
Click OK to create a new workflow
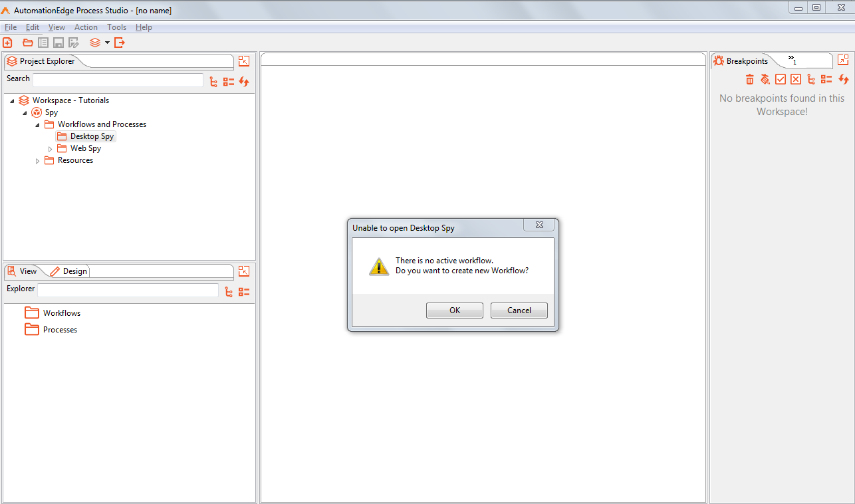coord(455,311)
